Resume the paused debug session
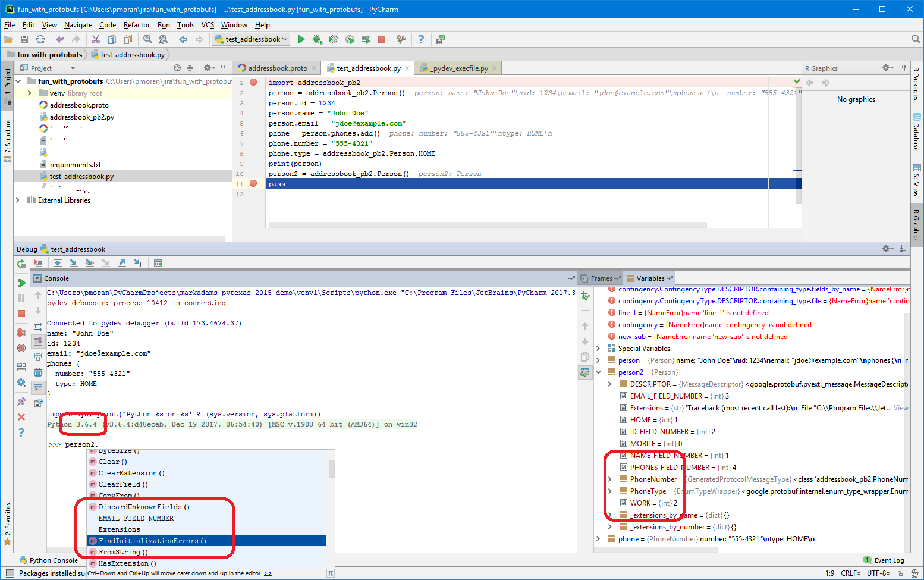 21,283
